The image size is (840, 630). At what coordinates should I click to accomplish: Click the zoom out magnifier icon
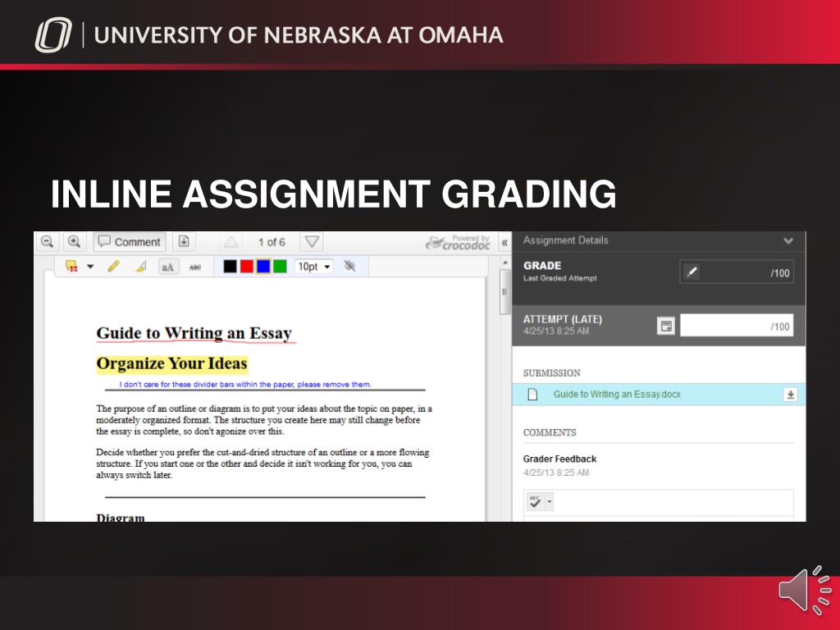[x=47, y=242]
